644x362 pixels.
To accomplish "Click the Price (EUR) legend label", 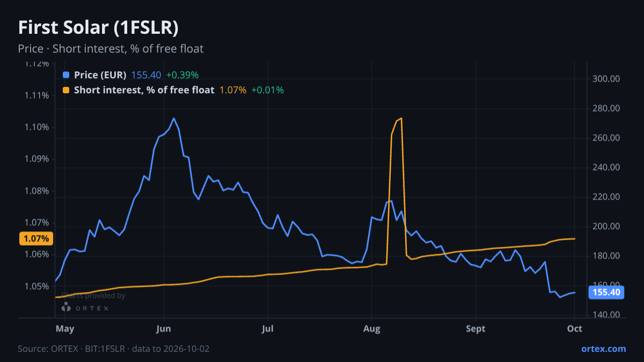I will [100, 75].
